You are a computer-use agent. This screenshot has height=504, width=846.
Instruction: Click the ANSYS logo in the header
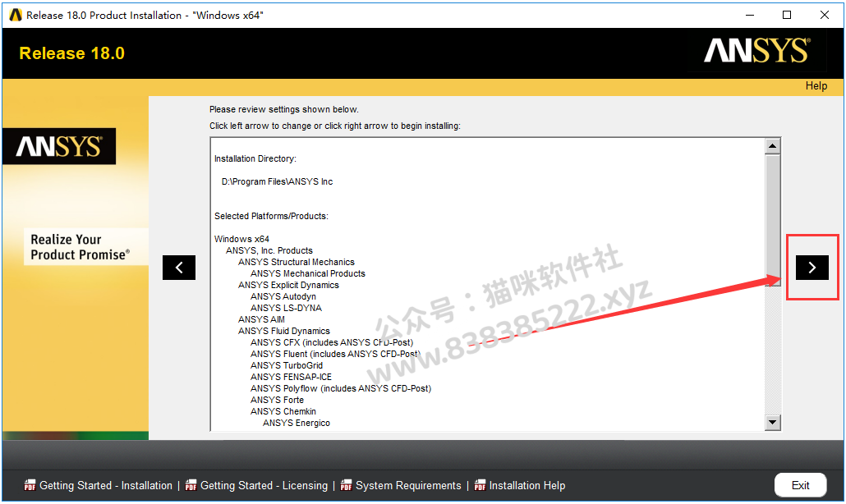point(757,51)
